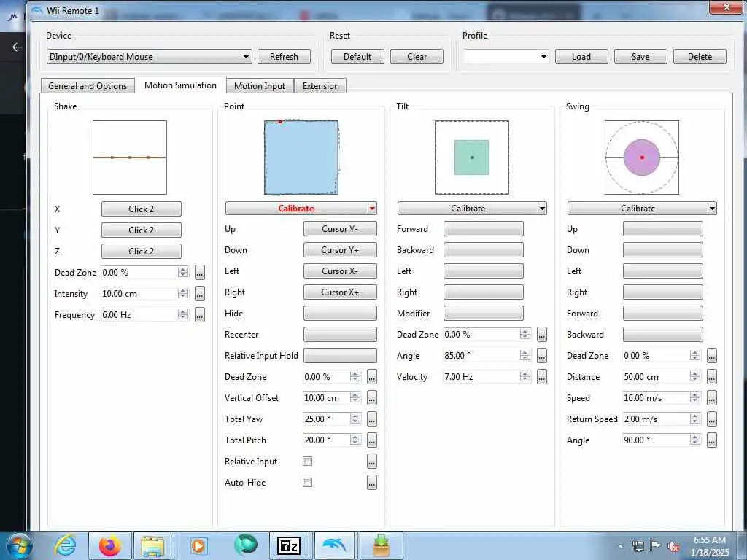Click the Refresh button
The height and width of the screenshot is (560, 747).
pos(284,57)
